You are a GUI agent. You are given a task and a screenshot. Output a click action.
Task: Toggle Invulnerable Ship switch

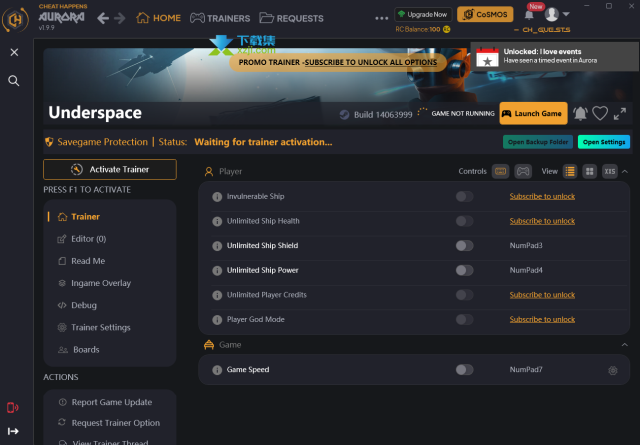pyautogui.click(x=464, y=196)
